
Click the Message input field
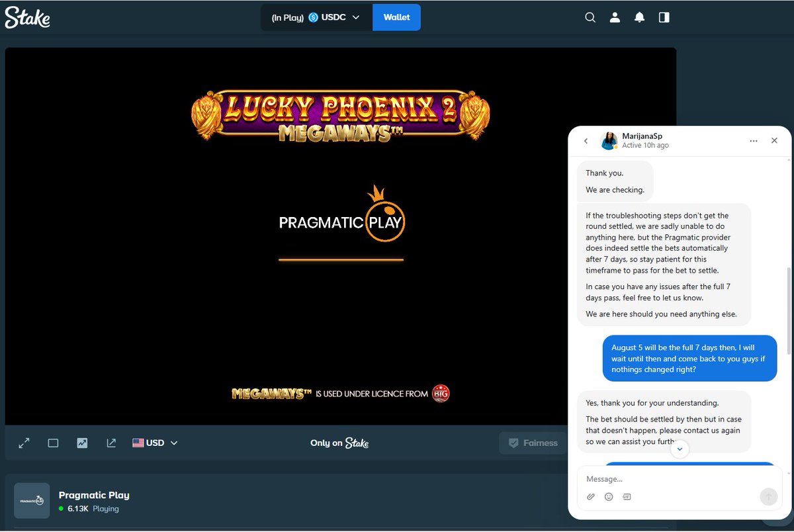[680, 478]
